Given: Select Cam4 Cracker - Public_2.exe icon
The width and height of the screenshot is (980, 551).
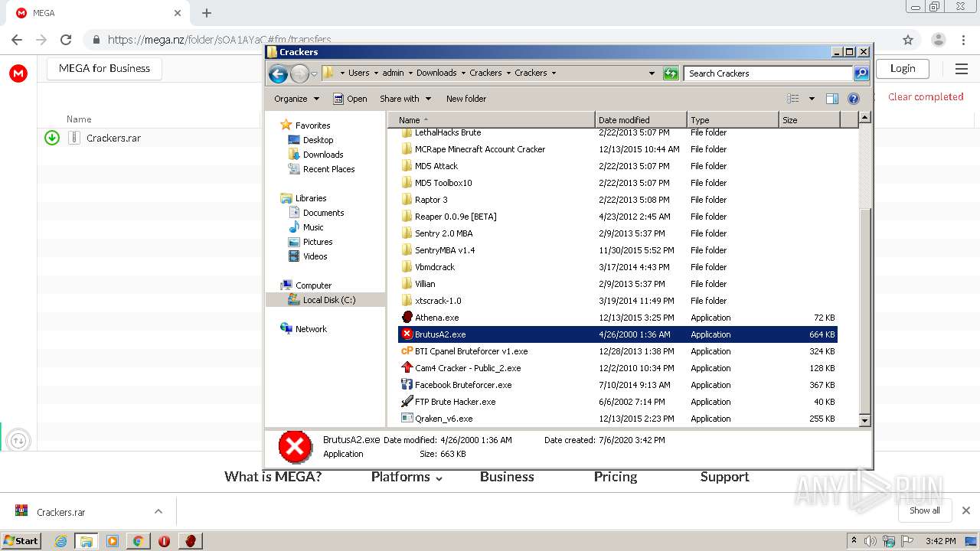Looking at the screenshot, I should (x=407, y=368).
